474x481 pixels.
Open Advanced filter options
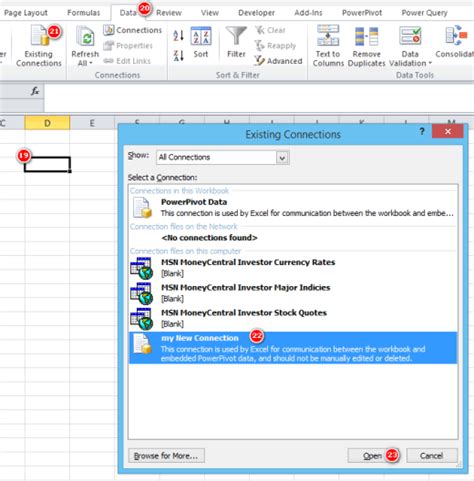[x=278, y=61]
